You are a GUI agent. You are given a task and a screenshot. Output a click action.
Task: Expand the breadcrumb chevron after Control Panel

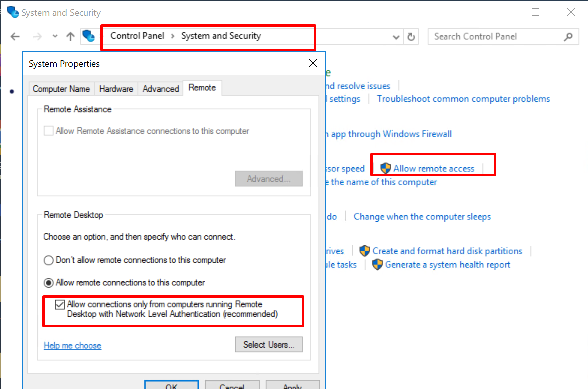coord(173,36)
